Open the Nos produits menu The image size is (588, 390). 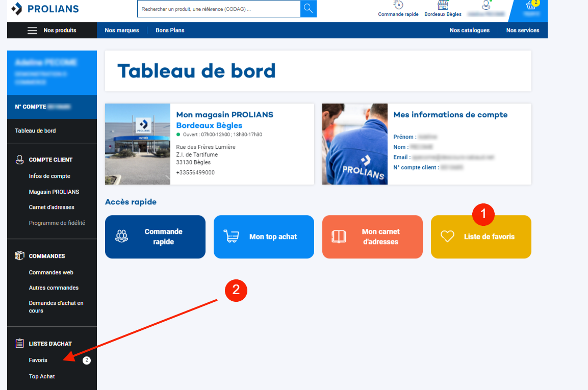click(52, 31)
